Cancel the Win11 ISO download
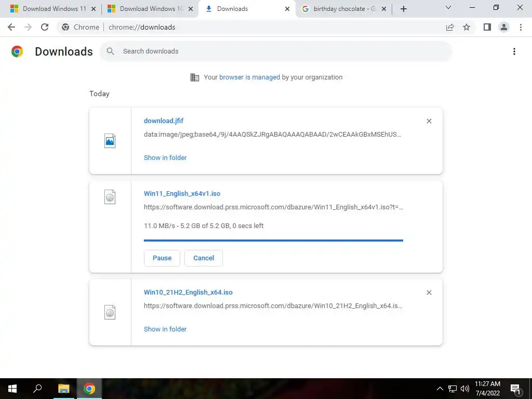This screenshot has height=399, width=532. coord(204,258)
